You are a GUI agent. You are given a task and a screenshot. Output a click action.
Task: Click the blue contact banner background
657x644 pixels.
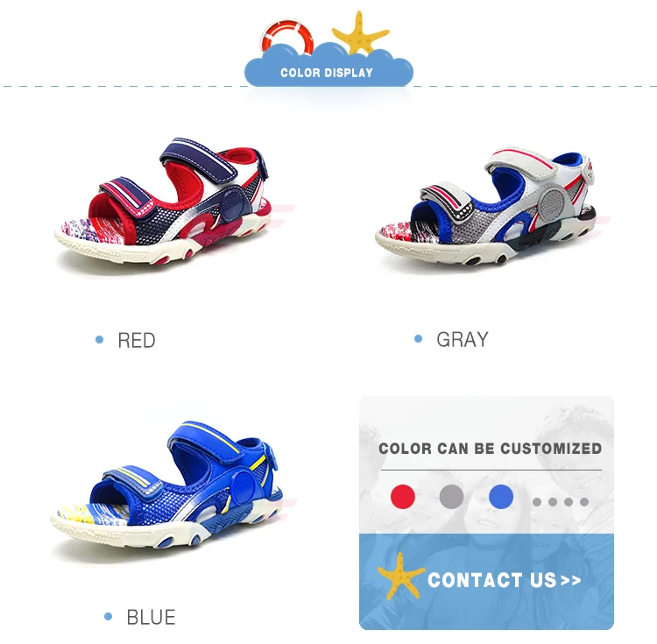(x=486, y=582)
